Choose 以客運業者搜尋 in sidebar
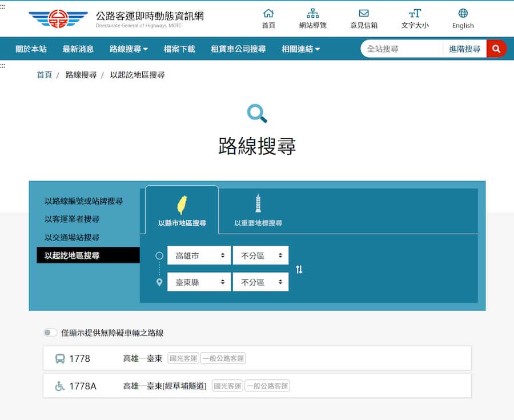This screenshot has height=420, width=514. coord(72,219)
